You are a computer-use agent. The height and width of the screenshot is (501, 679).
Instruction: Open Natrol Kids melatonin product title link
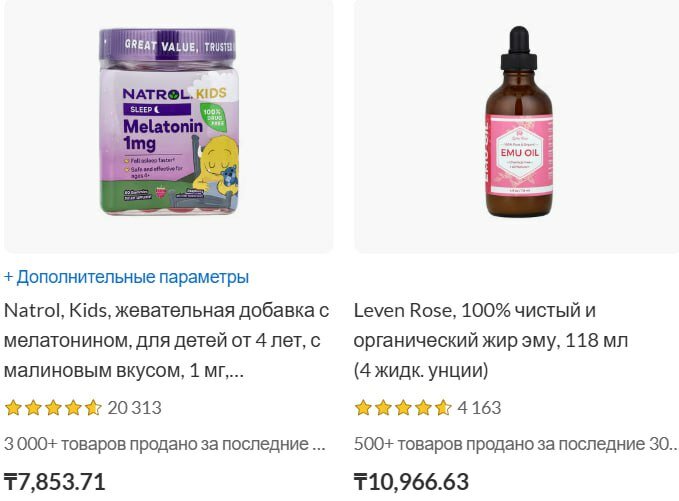tap(167, 340)
